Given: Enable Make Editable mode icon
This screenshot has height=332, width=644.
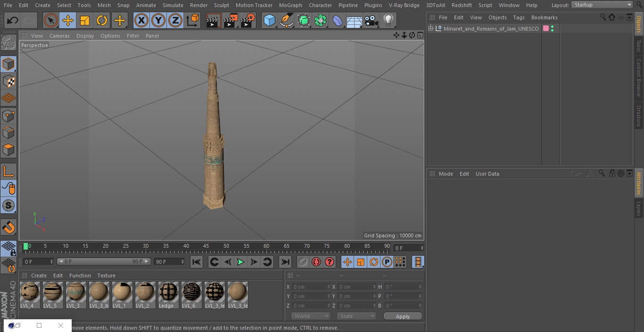Looking at the screenshot, I should point(8,43).
